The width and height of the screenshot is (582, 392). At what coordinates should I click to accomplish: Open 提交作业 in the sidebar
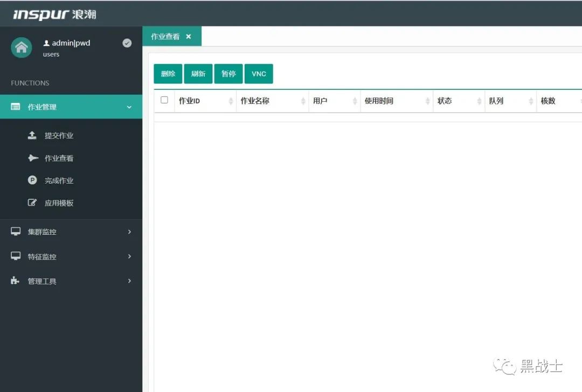point(59,136)
